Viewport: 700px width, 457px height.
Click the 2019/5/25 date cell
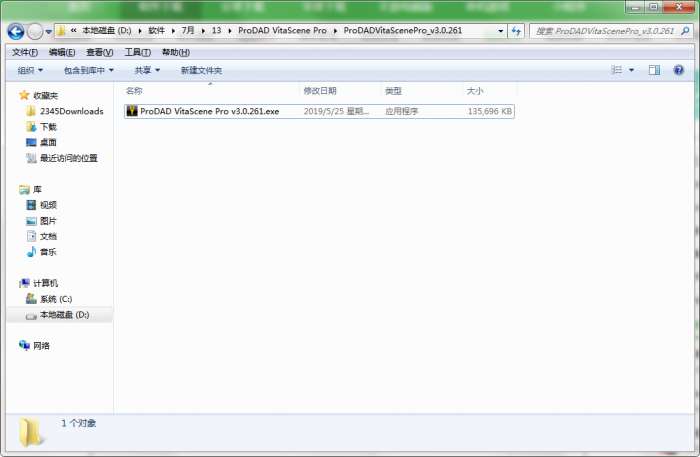point(336,111)
